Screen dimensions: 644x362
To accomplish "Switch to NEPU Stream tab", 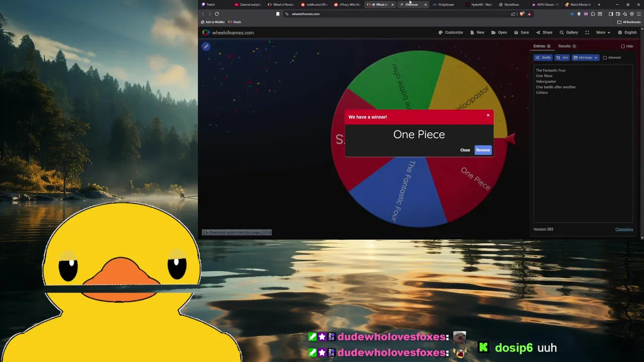I will pyautogui.click(x=545, y=5).
